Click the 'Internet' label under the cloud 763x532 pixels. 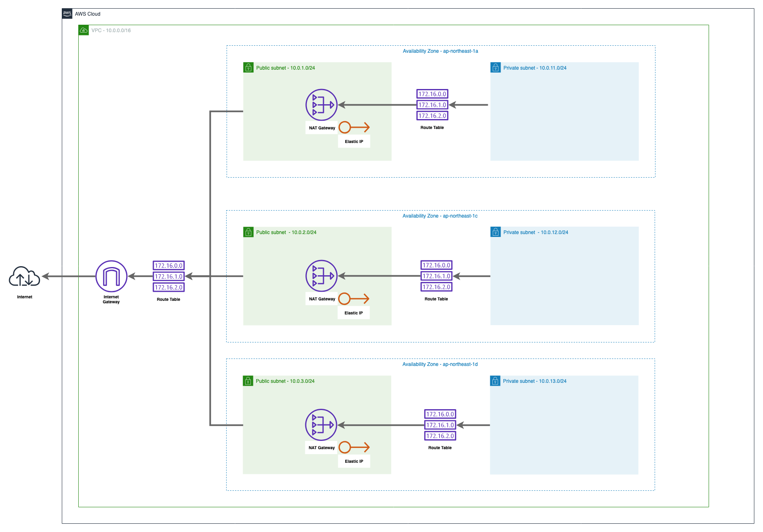click(25, 297)
